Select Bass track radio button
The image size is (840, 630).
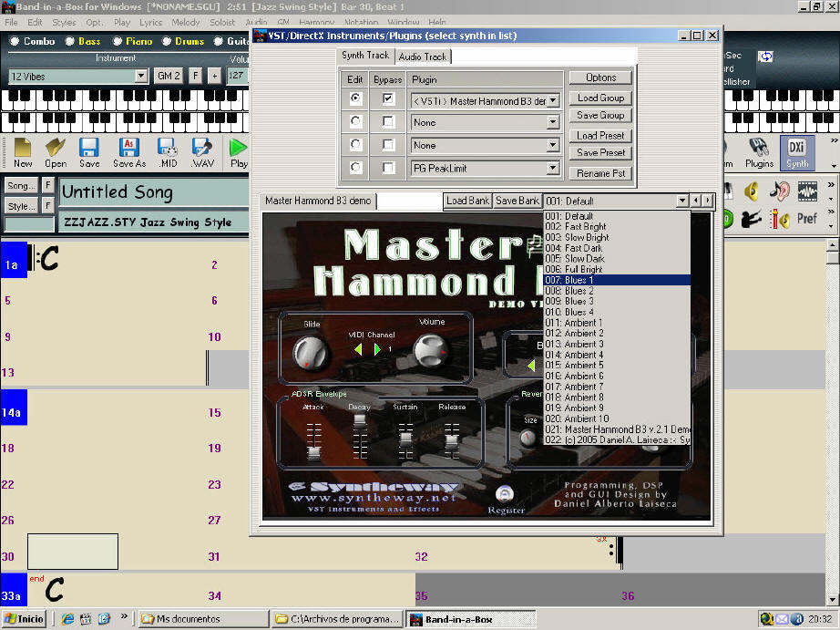[x=69, y=41]
